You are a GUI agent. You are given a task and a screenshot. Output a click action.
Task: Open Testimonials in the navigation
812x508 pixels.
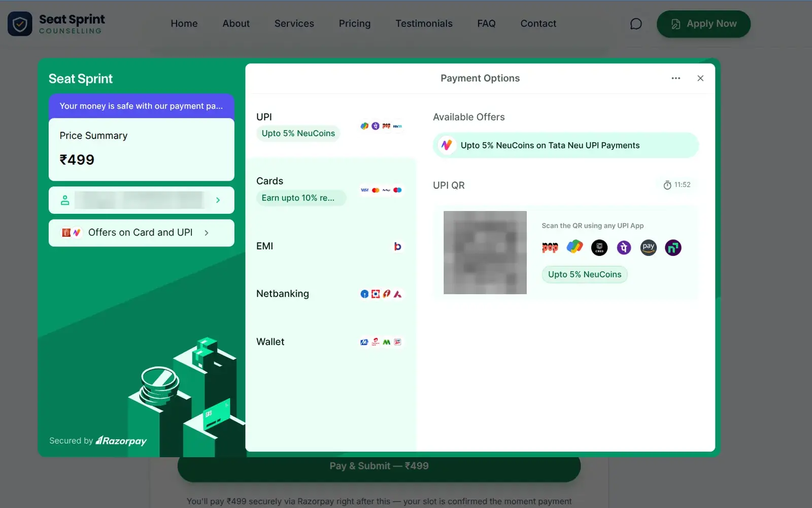[424, 24]
